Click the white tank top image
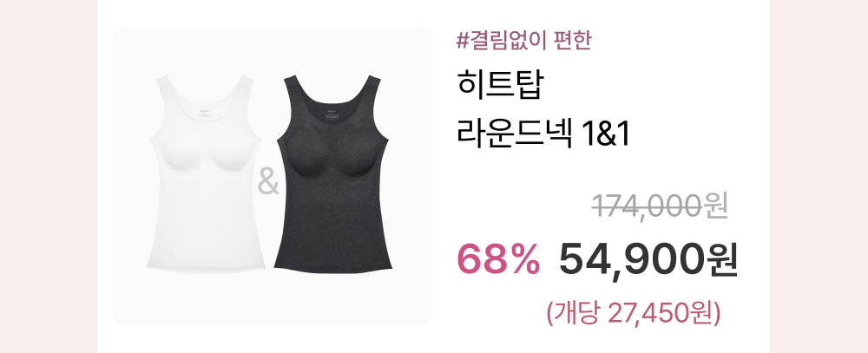Viewport: 868px width, 353px height. [x=205, y=172]
